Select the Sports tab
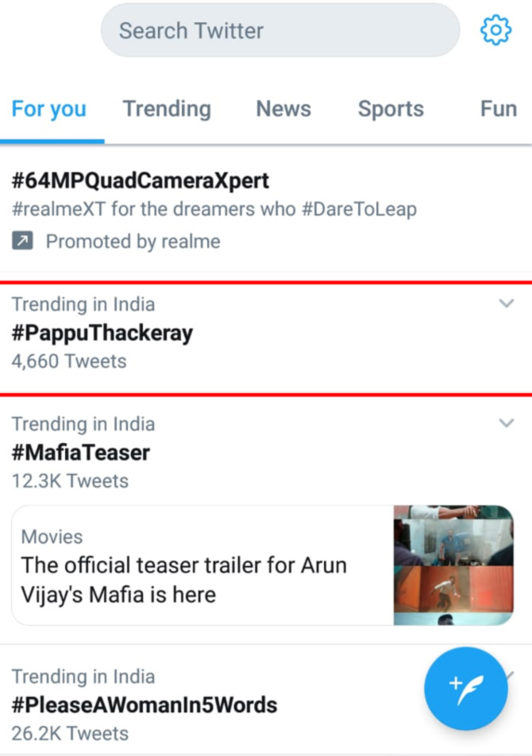532x756 pixels. (391, 109)
